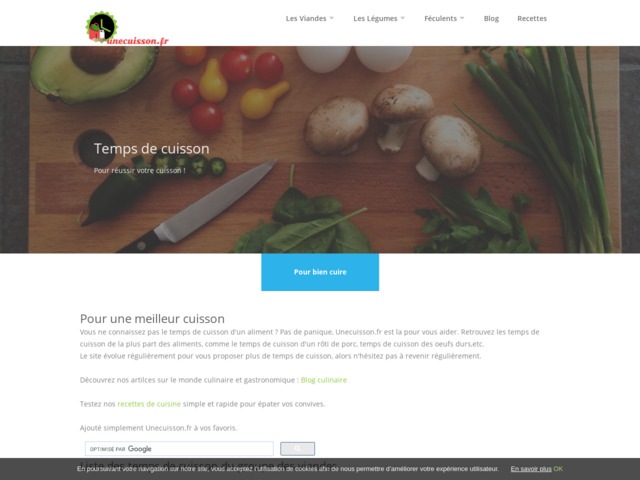Open the recettes de cuisine link

tap(149, 404)
